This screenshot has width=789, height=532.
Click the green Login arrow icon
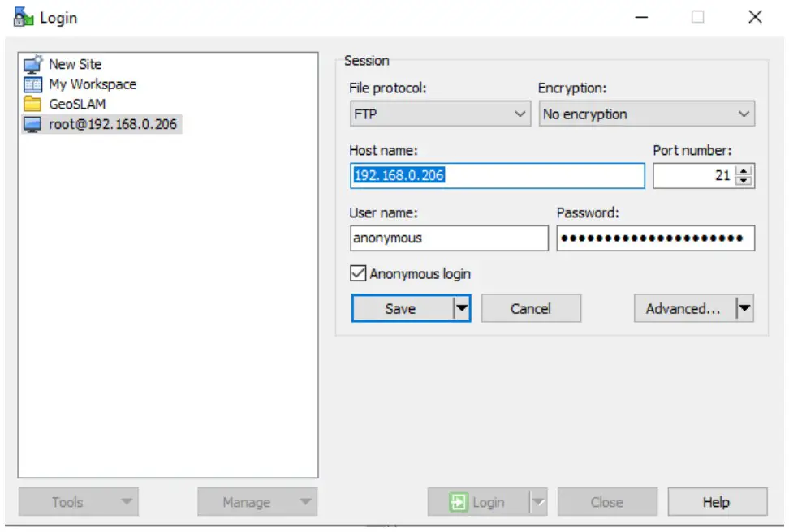[x=458, y=502]
